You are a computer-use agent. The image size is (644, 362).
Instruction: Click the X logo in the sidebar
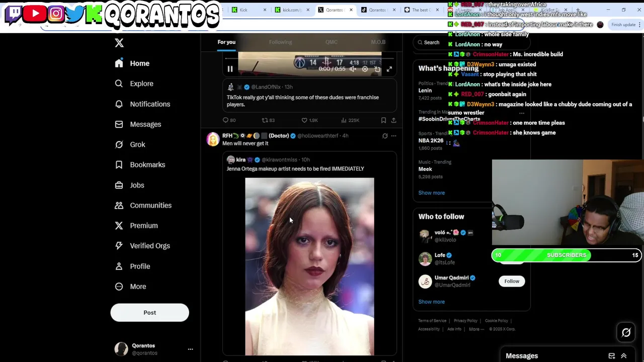pos(119,43)
